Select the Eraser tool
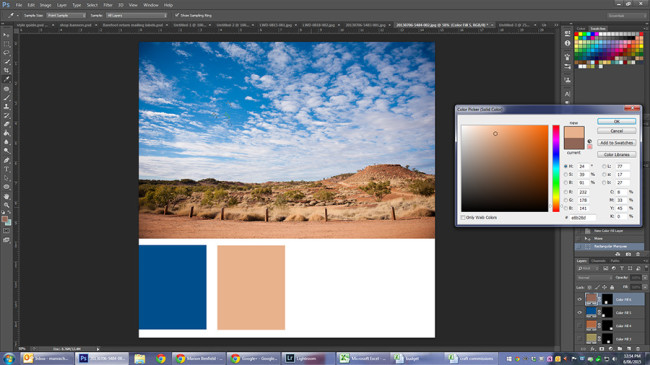650x365 pixels. click(6, 124)
